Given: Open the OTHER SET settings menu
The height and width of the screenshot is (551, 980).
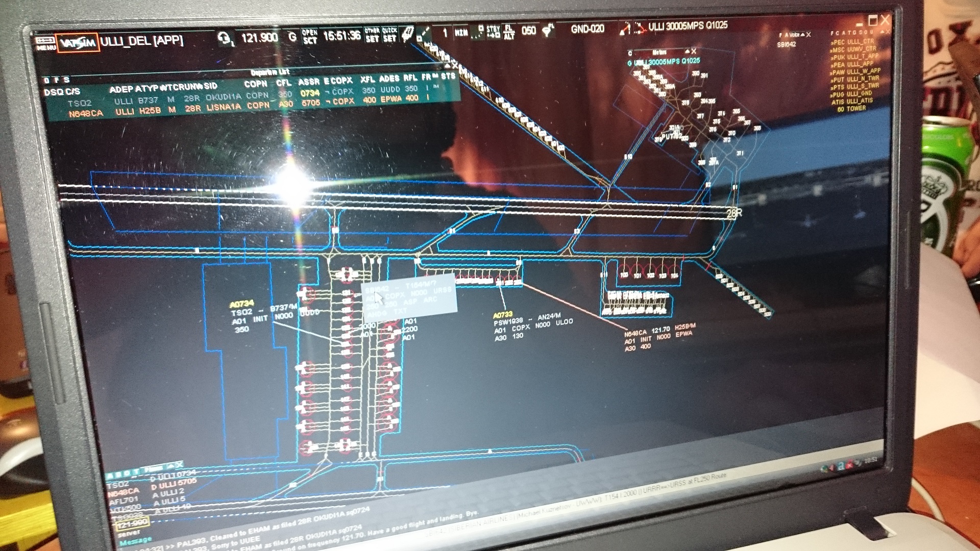Looking at the screenshot, I should [x=372, y=35].
